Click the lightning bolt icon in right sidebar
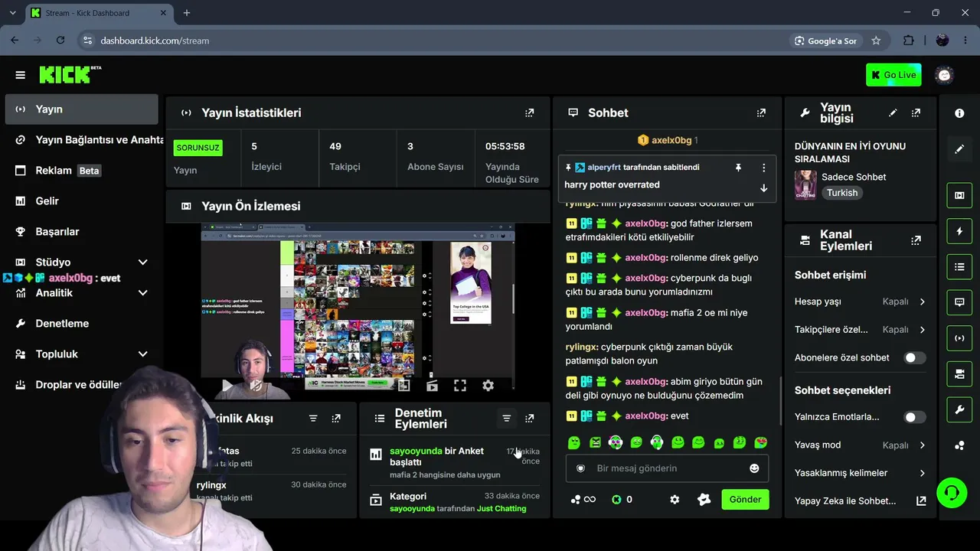Image resolution: width=980 pixels, height=551 pixels. (x=959, y=231)
